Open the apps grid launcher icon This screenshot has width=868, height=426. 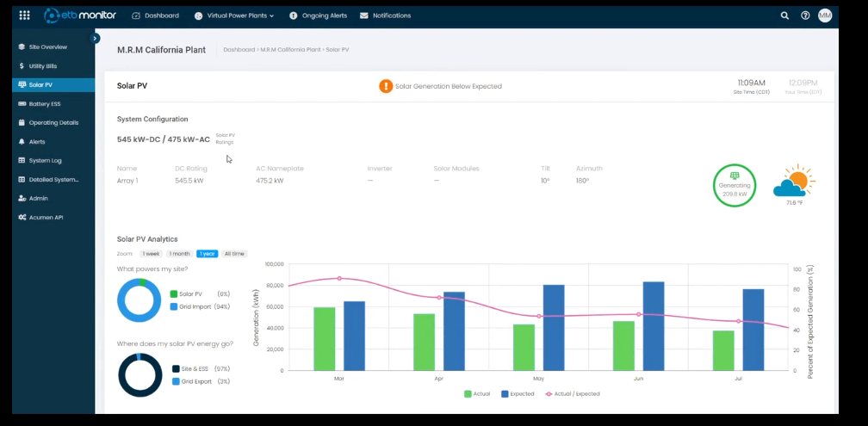(24, 15)
